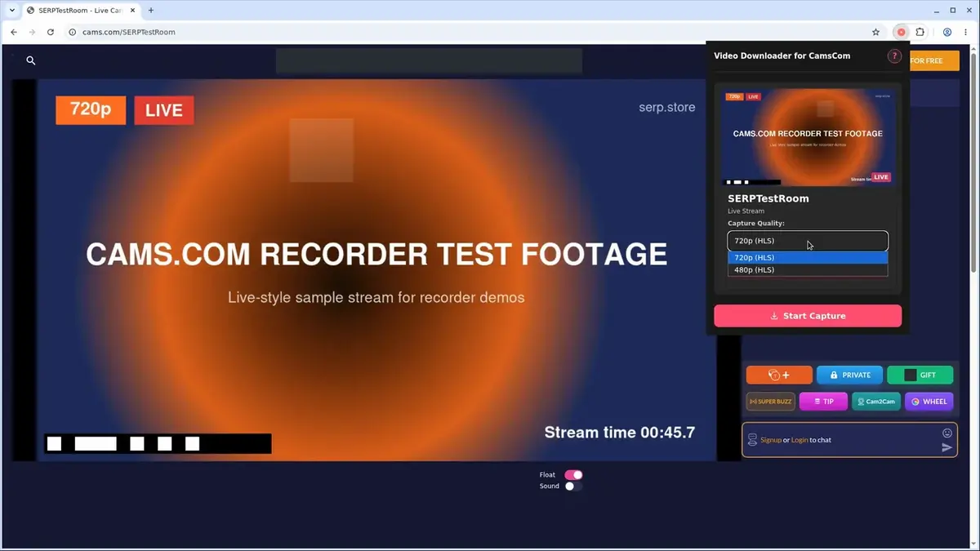Click the SUPER BUZZ button

click(771, 402)
